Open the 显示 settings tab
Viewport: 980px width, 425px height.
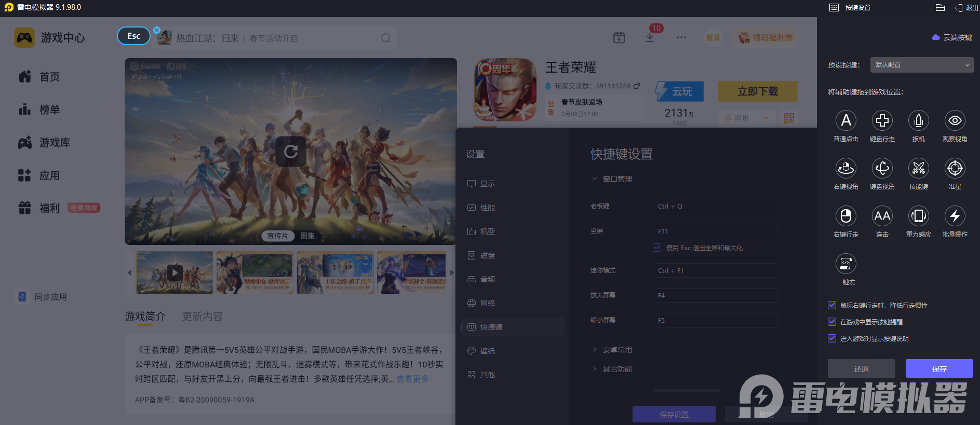(513, 184)
